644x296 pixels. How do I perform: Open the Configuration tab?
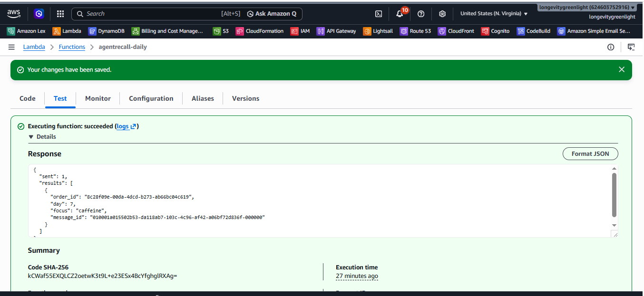[151, 98]
